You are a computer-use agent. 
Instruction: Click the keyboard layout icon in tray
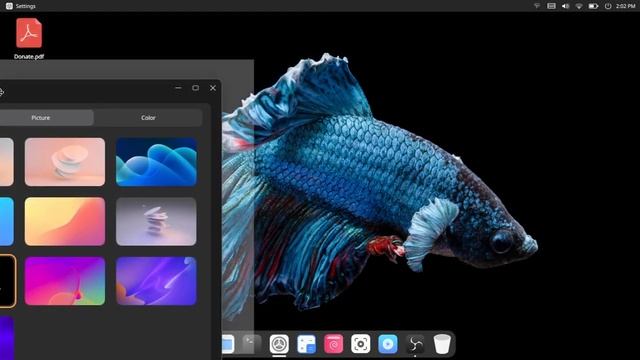pos(551,6)
